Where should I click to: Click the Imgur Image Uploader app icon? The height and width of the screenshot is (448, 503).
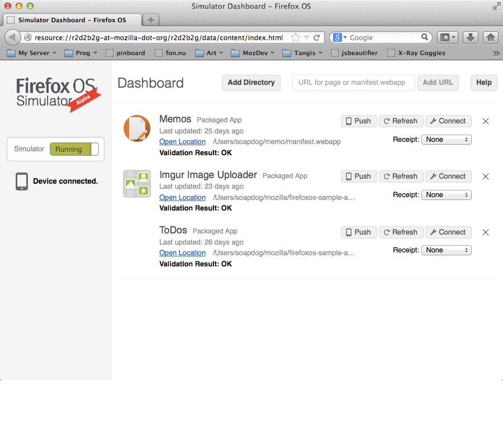coord(137,184)
